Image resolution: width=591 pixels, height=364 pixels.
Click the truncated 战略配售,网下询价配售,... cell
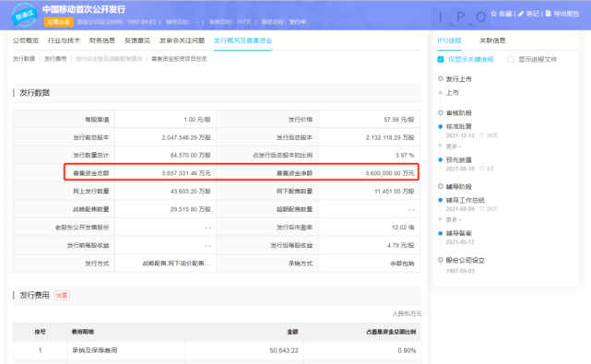coord(176,264)
